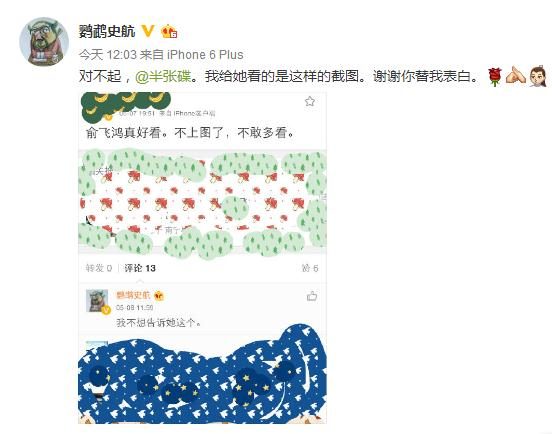This screenshot has height=434, width=552.
Task: Click the girl face emoji
Action: coord(538,76)
